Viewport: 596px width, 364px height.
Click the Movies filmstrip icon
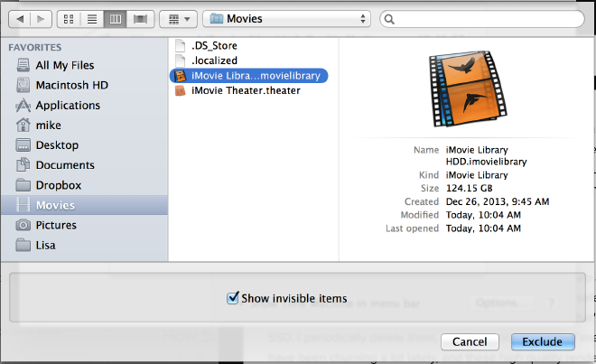coord(23,205)
